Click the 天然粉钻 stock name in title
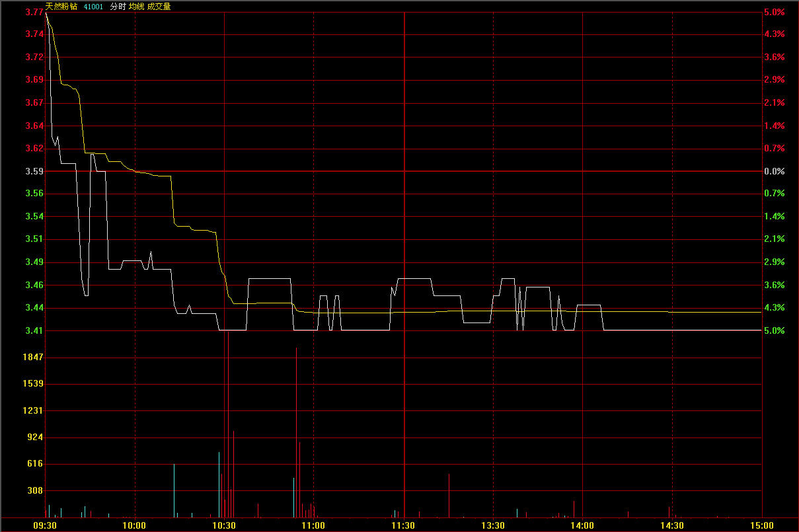 [61, 7]
